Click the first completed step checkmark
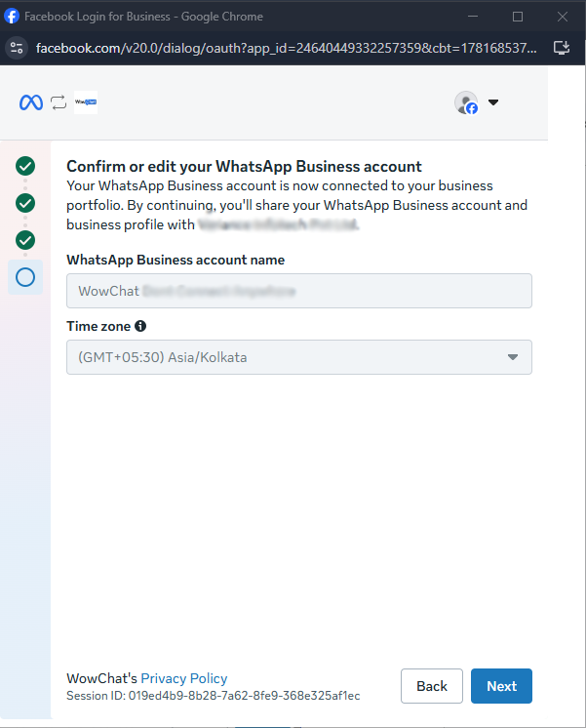The image size is (586, 728). (25, 166)
